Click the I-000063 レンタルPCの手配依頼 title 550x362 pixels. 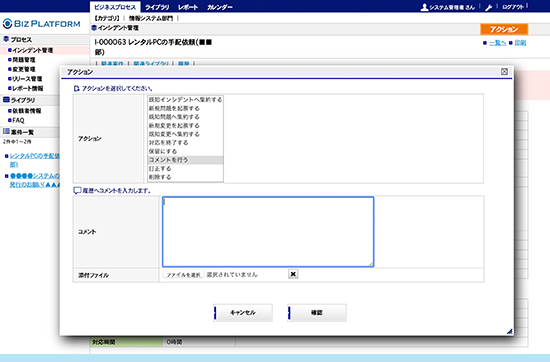(153, 47)
